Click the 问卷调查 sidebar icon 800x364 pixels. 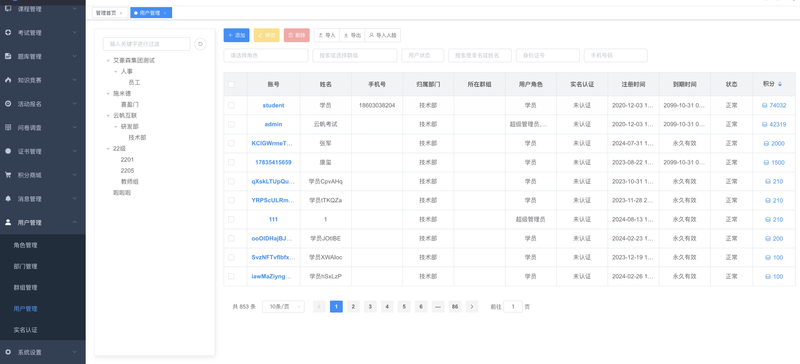point(8,127)
